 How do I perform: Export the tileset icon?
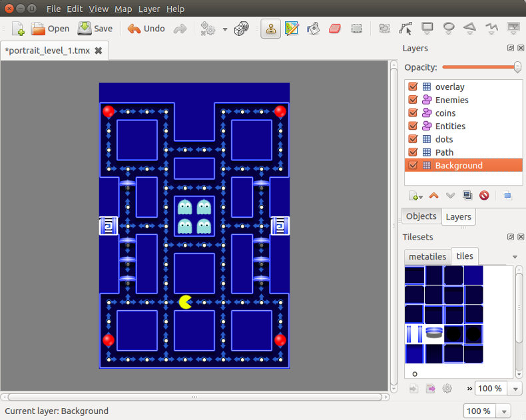tap(430, 389)
